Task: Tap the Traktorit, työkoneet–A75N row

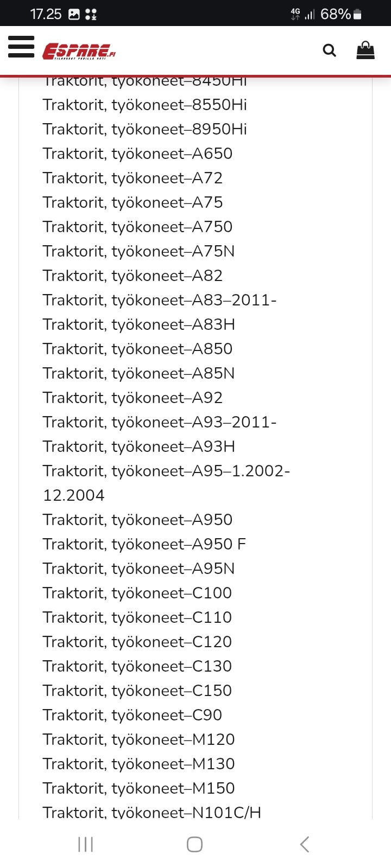Action: pos(138,251)
